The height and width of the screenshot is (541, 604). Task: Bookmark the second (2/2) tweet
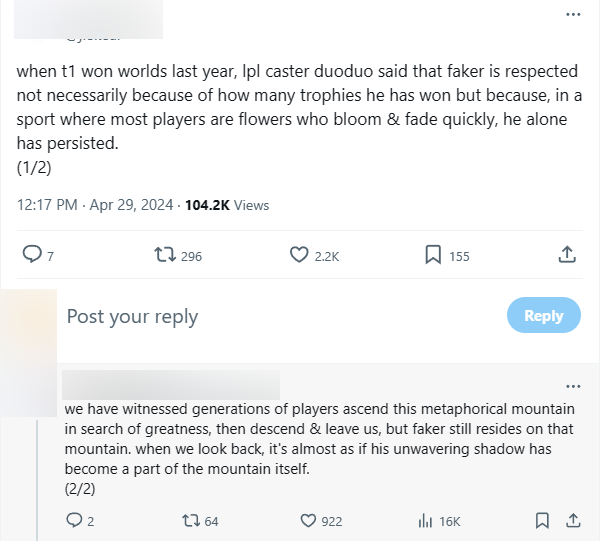click(x=541, y=520)
